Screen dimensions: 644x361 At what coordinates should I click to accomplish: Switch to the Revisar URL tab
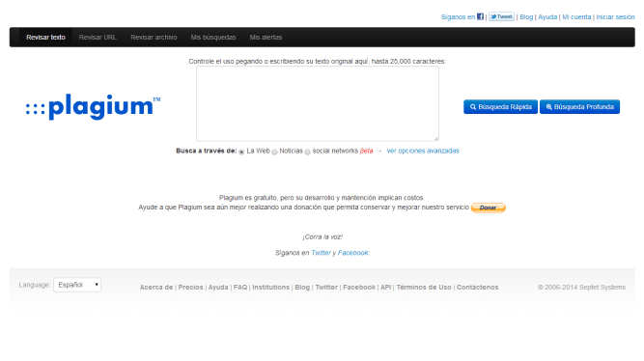tap(98, 38)
